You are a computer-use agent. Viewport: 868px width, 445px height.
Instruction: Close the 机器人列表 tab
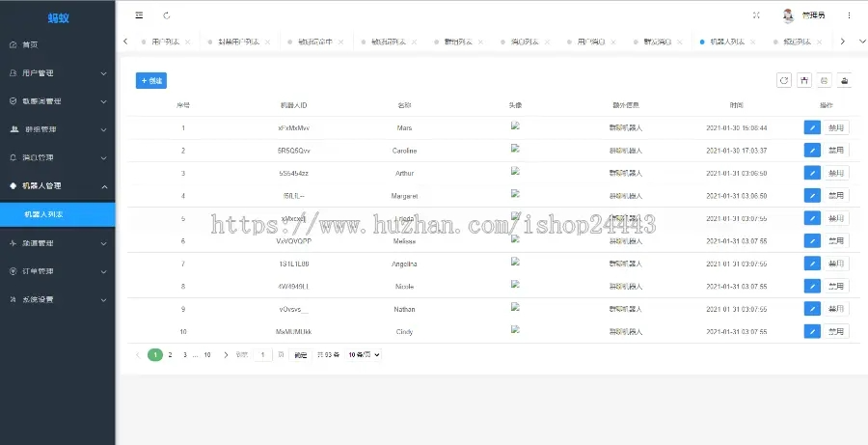coord(752,42)
